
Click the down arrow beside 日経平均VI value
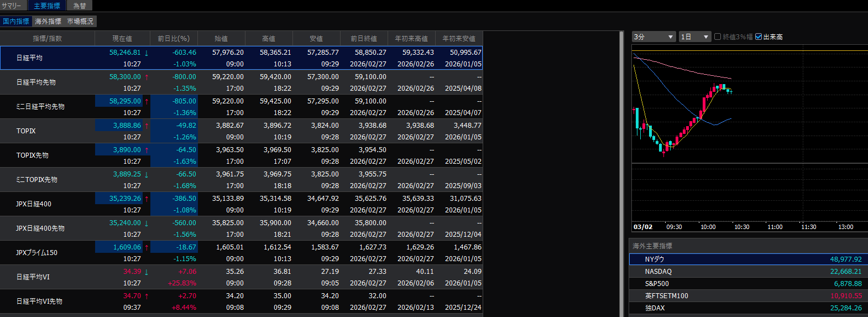click(x=147, y=272)
